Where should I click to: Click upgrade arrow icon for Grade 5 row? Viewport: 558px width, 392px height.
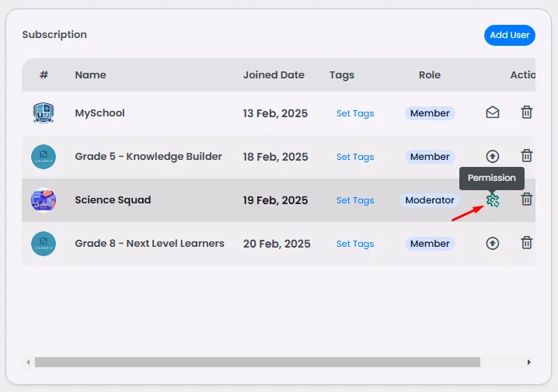point(492,156)
